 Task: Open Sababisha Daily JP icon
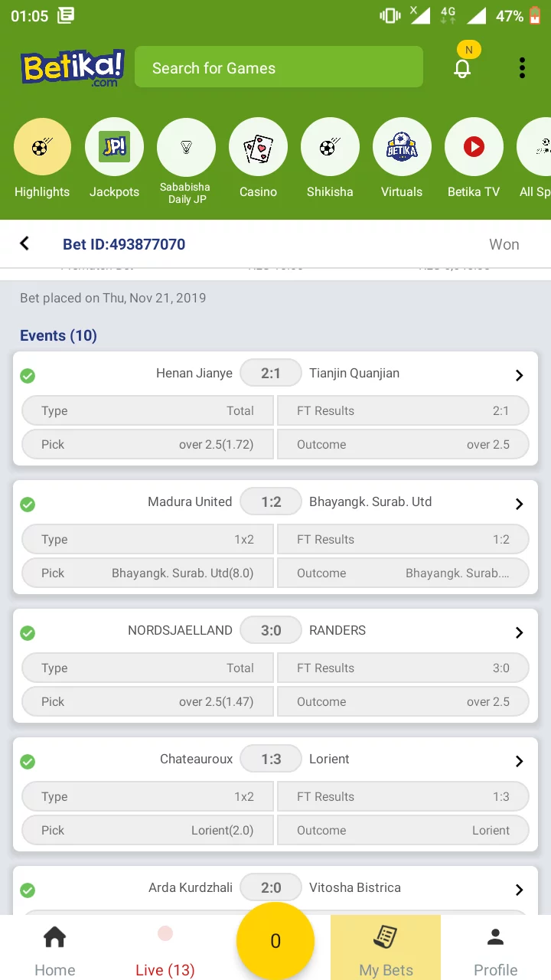(x=186, y=147)
